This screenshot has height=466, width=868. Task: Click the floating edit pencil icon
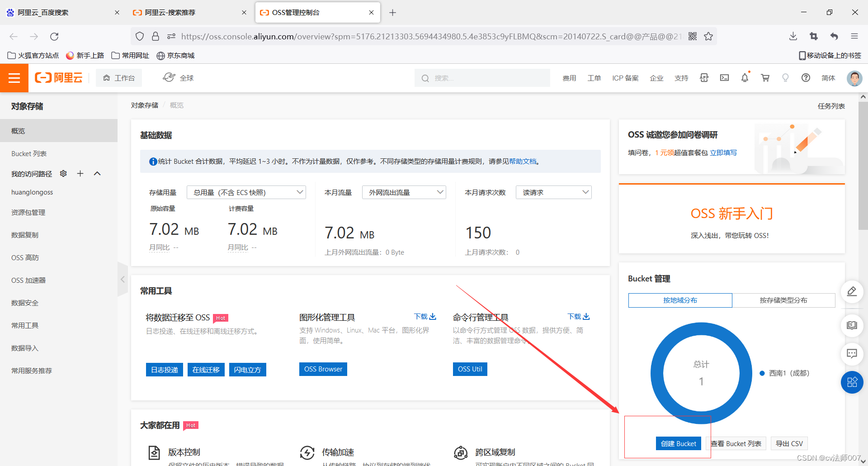coord(852,291)
